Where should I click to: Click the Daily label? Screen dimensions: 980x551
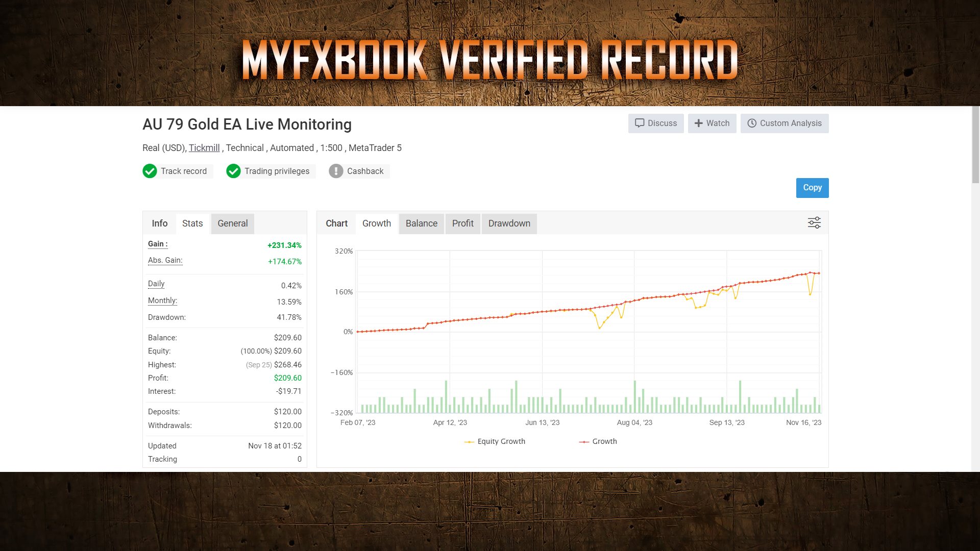coord(156,284)
